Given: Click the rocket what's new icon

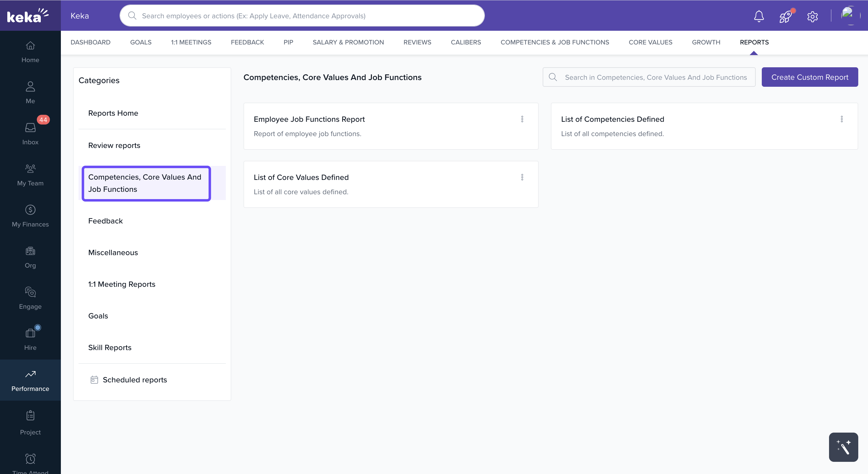Looking at the screenshot, I should (786, 16).
